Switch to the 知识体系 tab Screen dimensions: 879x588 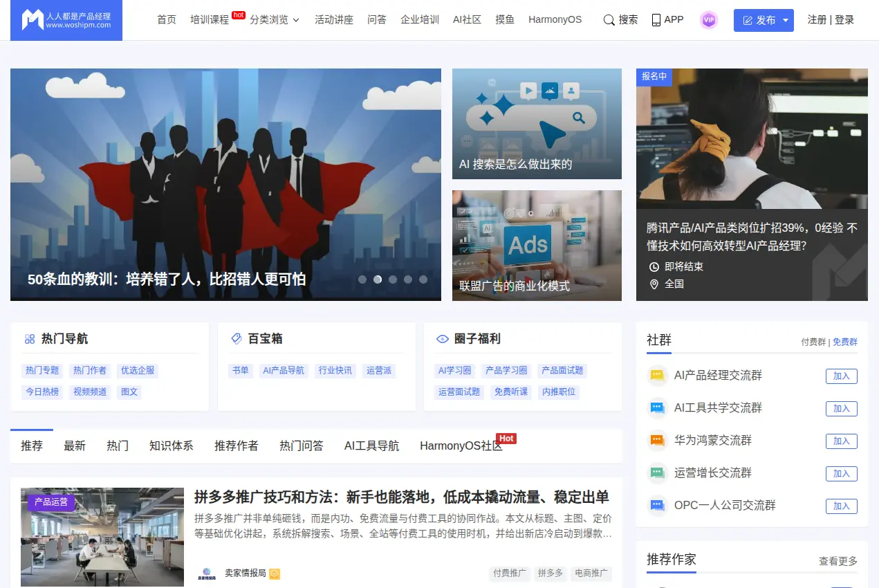172,446
